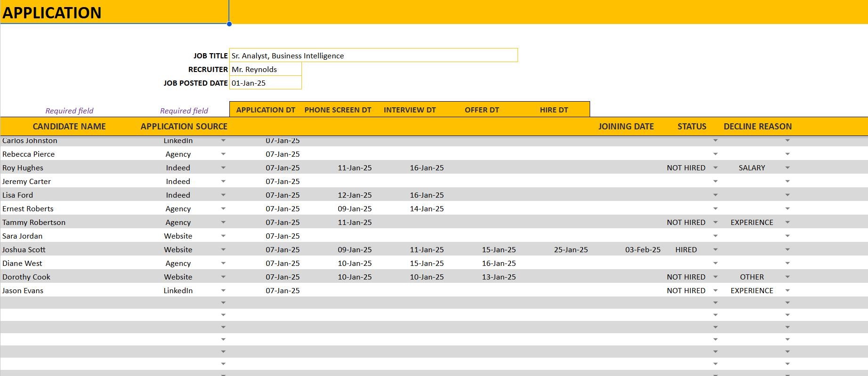Open source dropdown in first empty row

223,303
